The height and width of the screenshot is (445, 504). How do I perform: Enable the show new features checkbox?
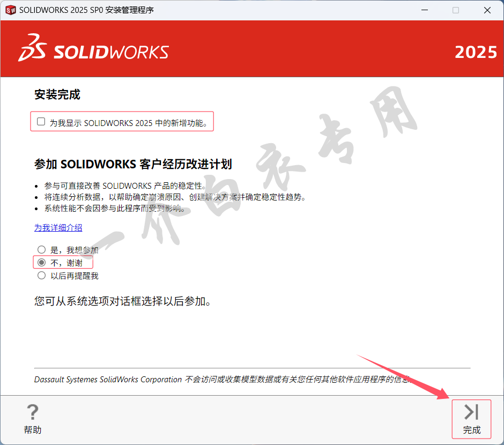tap(41, 122)
